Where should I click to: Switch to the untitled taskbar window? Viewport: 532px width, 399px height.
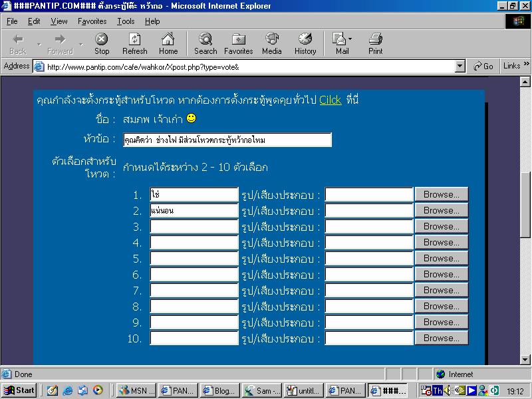(304, 390)
